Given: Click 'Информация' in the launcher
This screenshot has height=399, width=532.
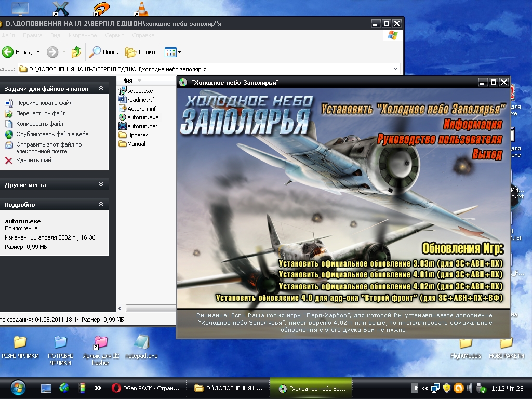Looking at the screenshot, I should [473, 124].
